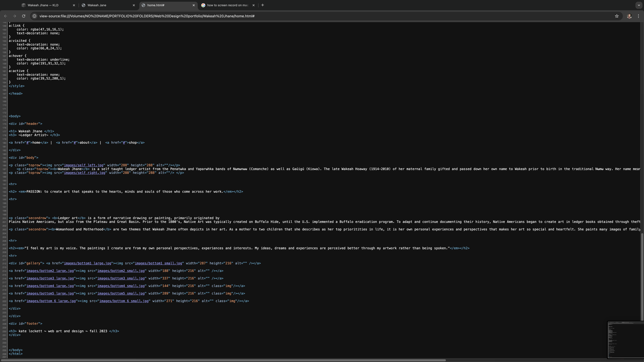Bookmark this page with the star icon
This screenshot has width=644, height=362.
tap(617, 16)
